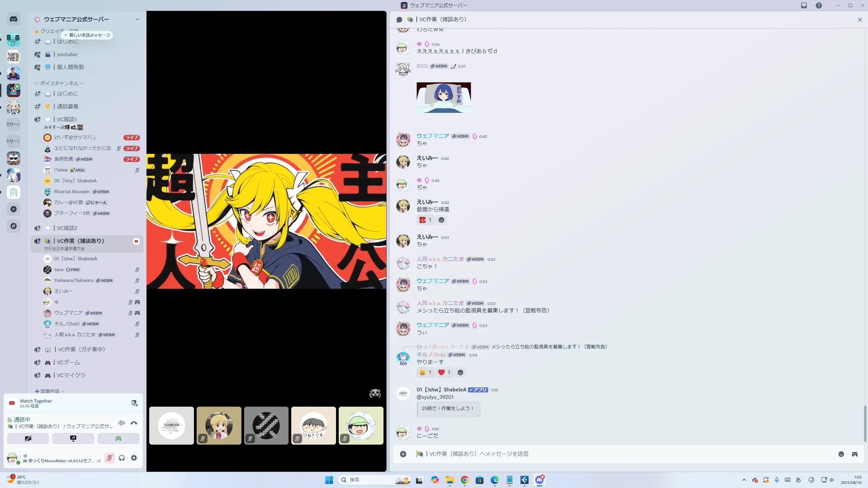Image resolution: width=868 pixels, height=488 pixels.
Task: Collapse the ボイスチャンネル category
Action: 59,83
